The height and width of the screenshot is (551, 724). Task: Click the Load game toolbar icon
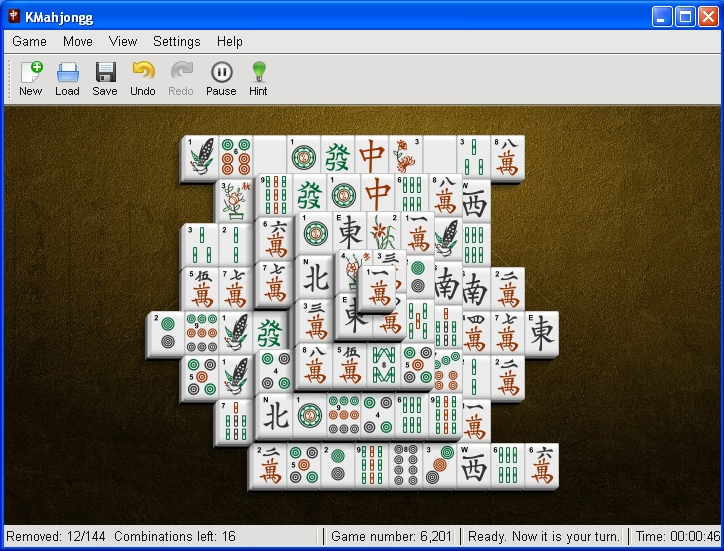pyautogui.click(x=67, y=78)
